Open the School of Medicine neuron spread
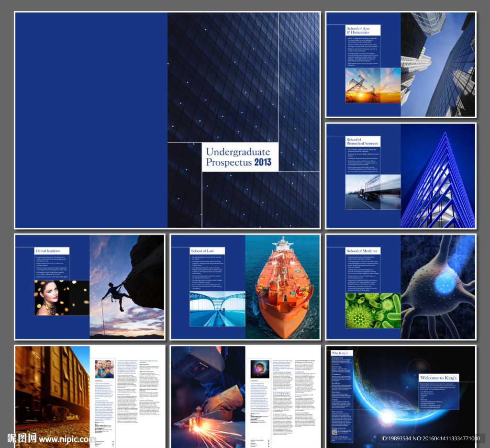 tap(401, 287)
